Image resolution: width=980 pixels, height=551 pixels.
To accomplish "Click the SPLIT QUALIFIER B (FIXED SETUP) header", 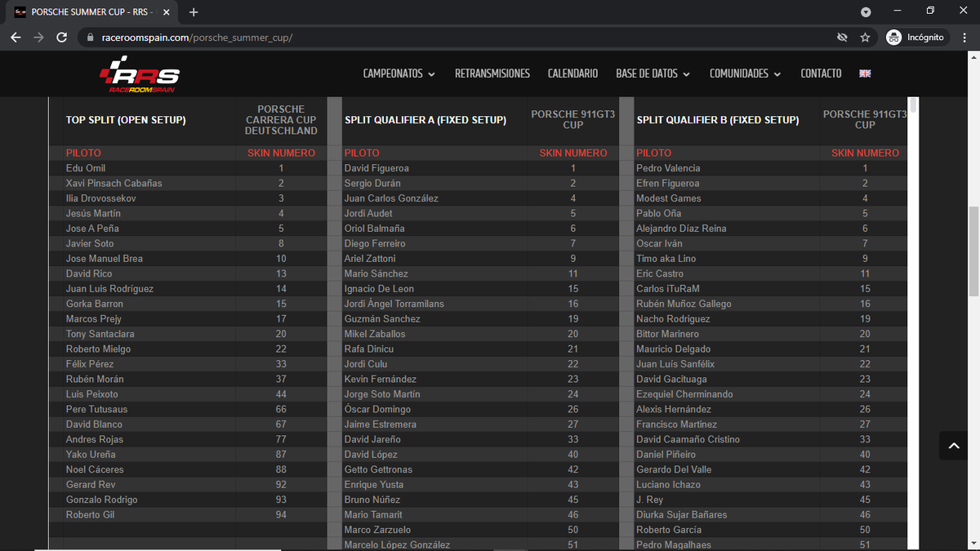I will coord(717,120).
